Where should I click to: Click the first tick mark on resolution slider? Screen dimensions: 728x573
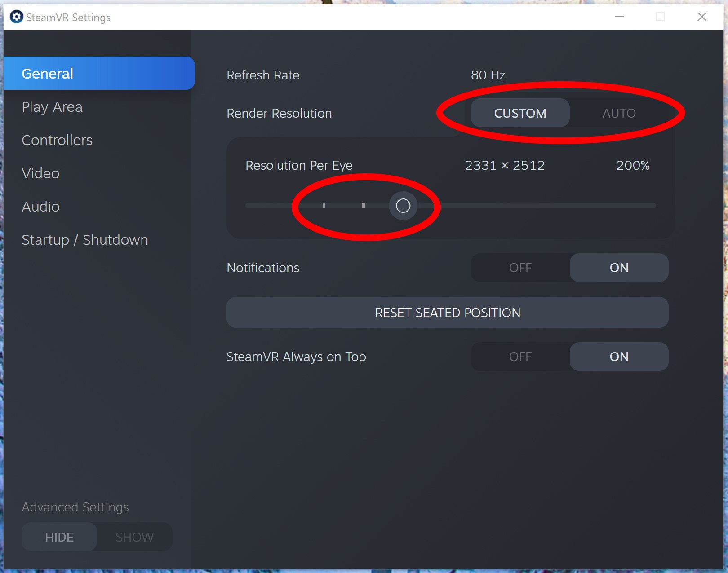(324, 206)
